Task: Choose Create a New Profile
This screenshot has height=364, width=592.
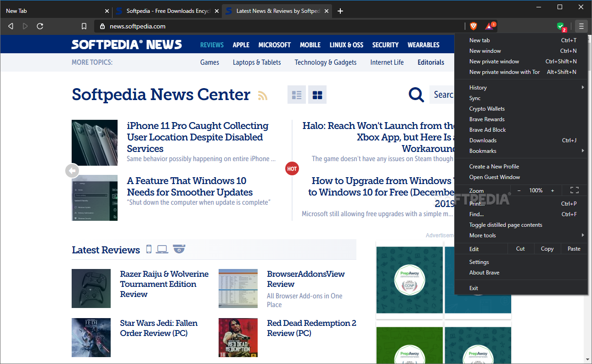Action: pyautogui.click(x=521, y=166)
